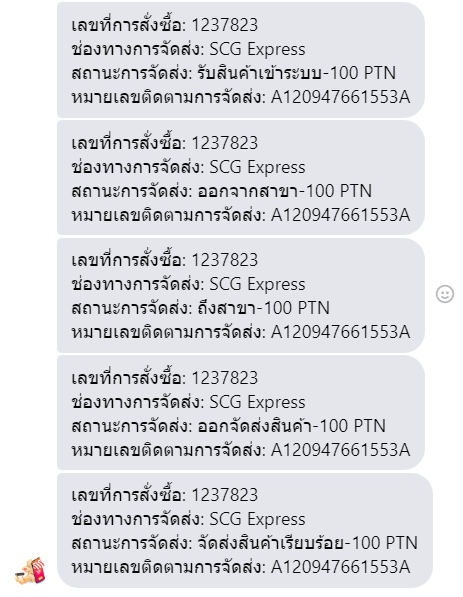Click order number in the second message

coord(225,143)
